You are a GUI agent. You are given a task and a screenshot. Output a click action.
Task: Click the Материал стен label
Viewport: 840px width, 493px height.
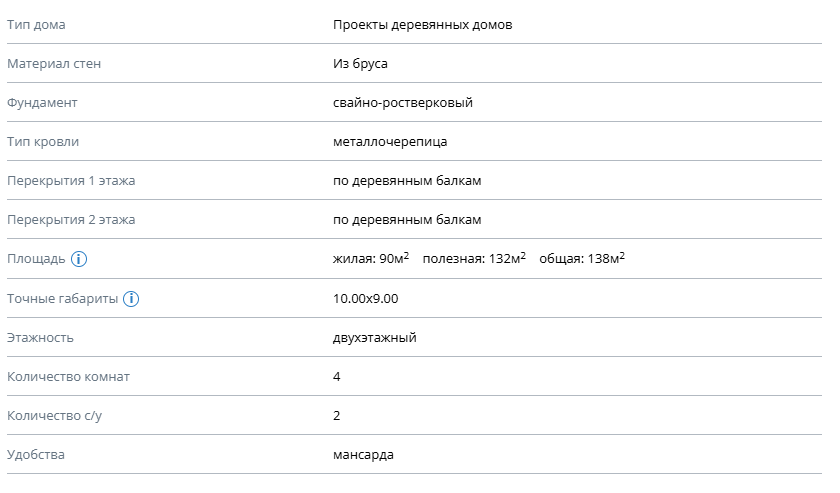coord(54,64)
